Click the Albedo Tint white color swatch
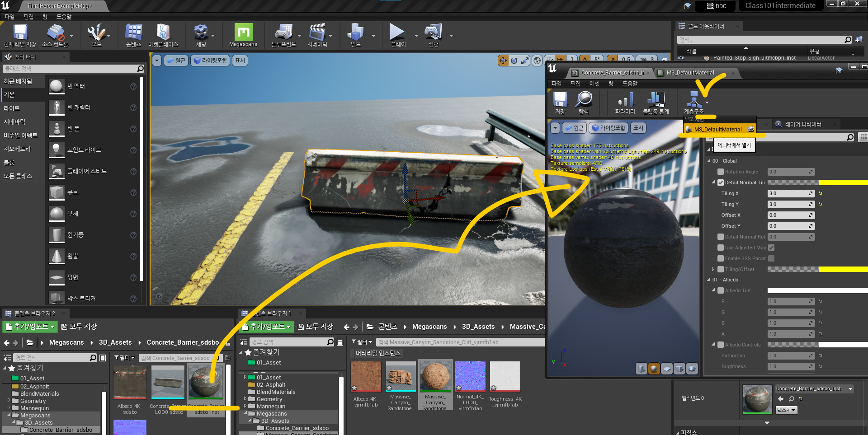Image resolution: width=868 pixels, height=435 pixels. pyautogui.click(x=817, y=290)
